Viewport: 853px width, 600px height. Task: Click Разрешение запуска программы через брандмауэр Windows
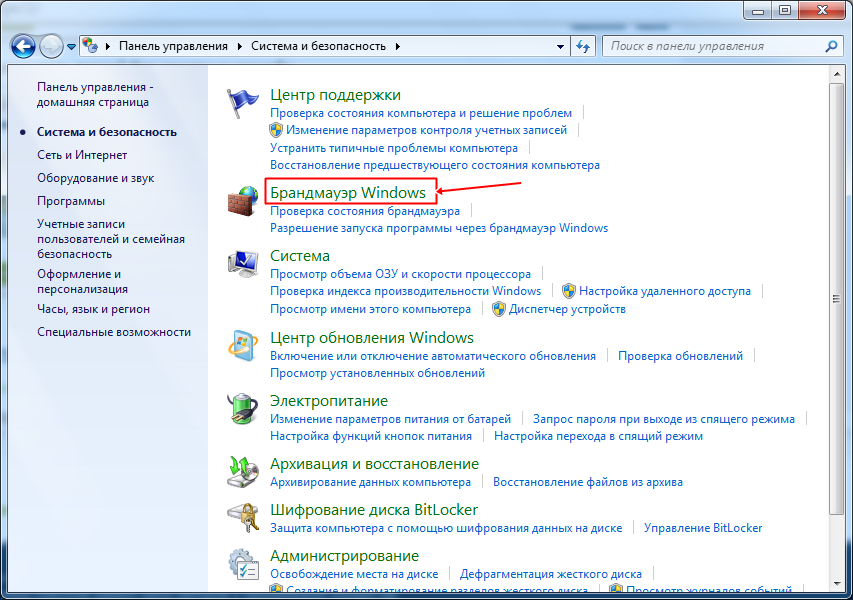click(x=439, y=228)
